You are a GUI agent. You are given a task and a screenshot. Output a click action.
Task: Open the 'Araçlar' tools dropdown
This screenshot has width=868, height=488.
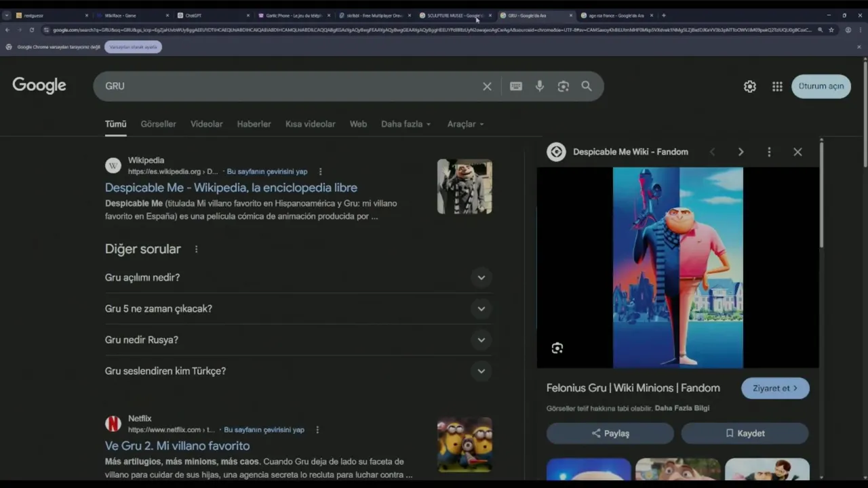pos(466,124)
